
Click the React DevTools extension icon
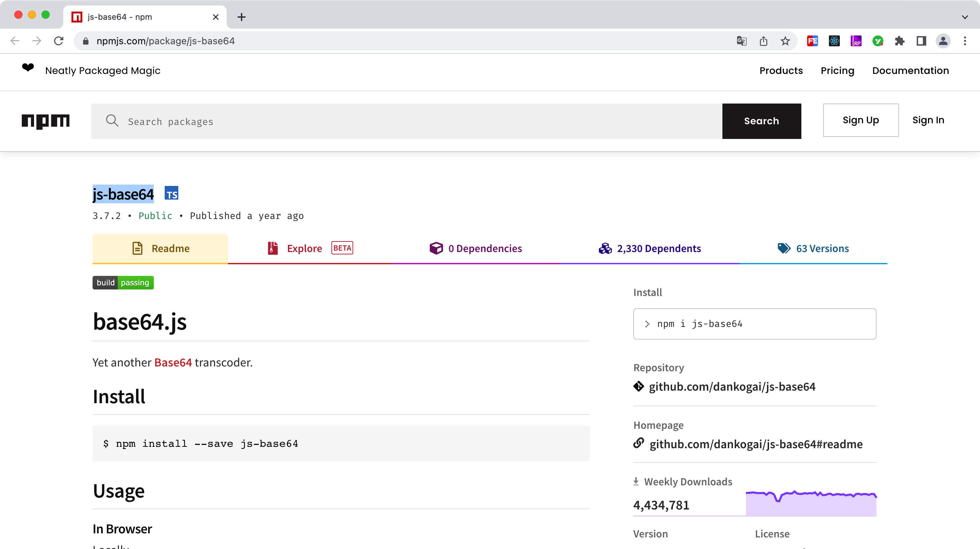tap(834, 41)
